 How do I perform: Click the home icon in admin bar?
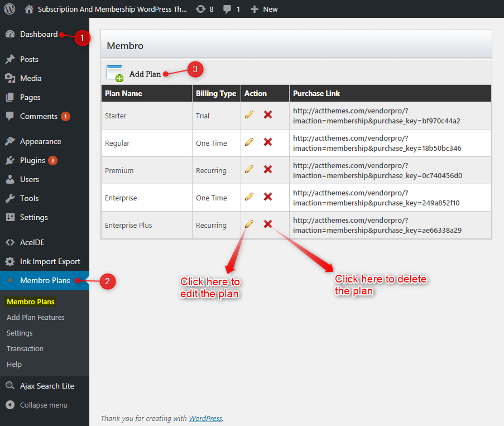tap(29, 9)
